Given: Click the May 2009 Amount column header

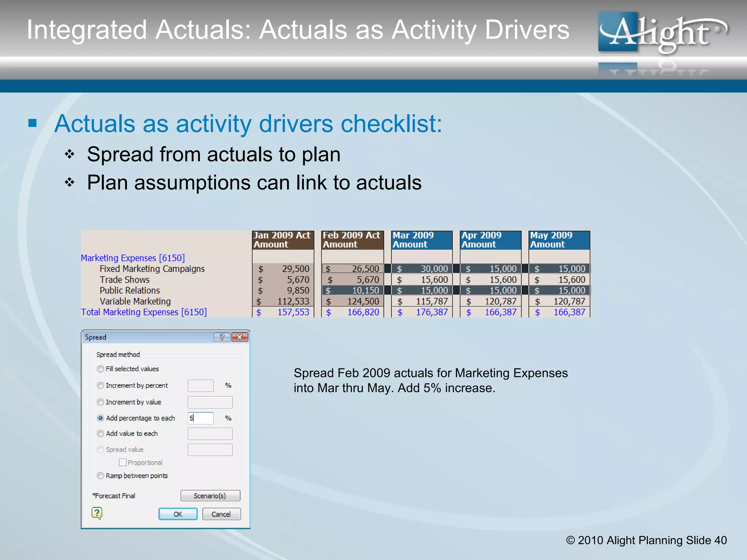Looking at the screenshot, I should coord(559,240).
